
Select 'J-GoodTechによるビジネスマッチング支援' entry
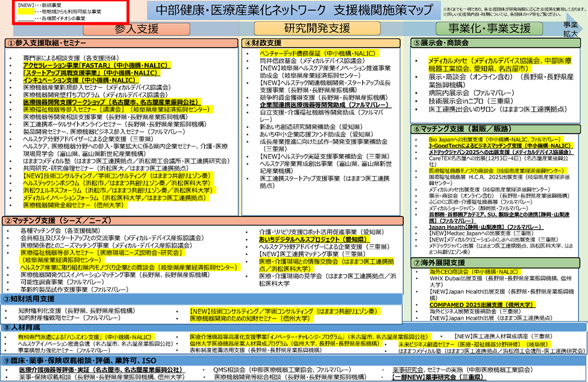[500, 145]
